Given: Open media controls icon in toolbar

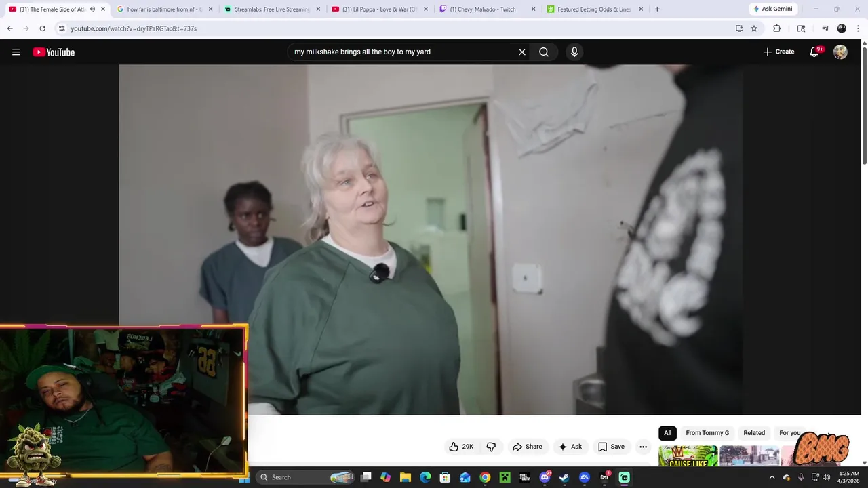Looking at the screenshot, I should pyautogui.click(x=825, y=28).
